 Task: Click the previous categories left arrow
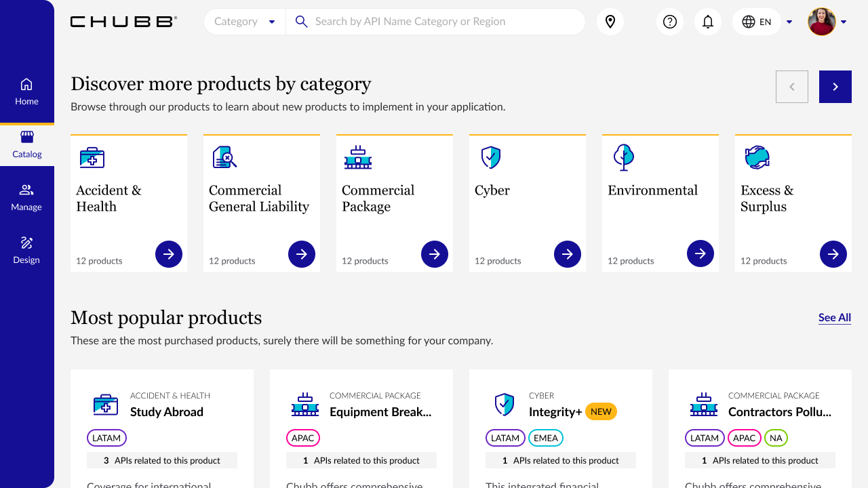791,87
